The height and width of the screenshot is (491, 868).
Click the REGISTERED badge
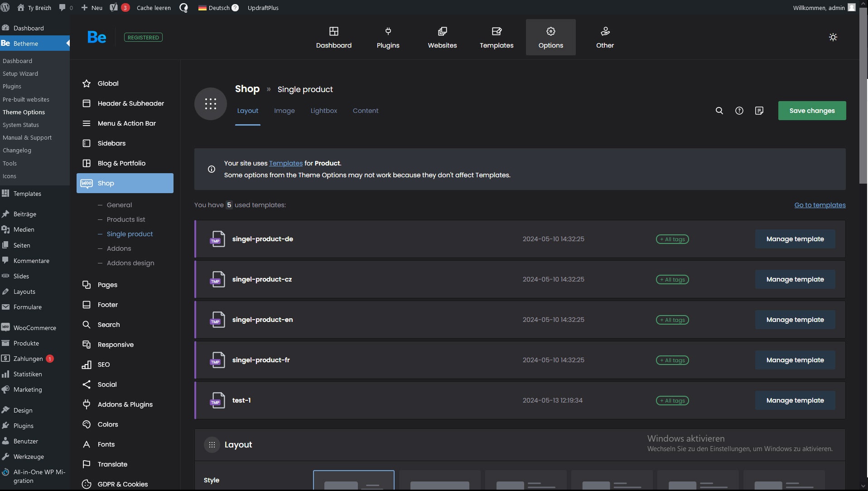point(143,37)
